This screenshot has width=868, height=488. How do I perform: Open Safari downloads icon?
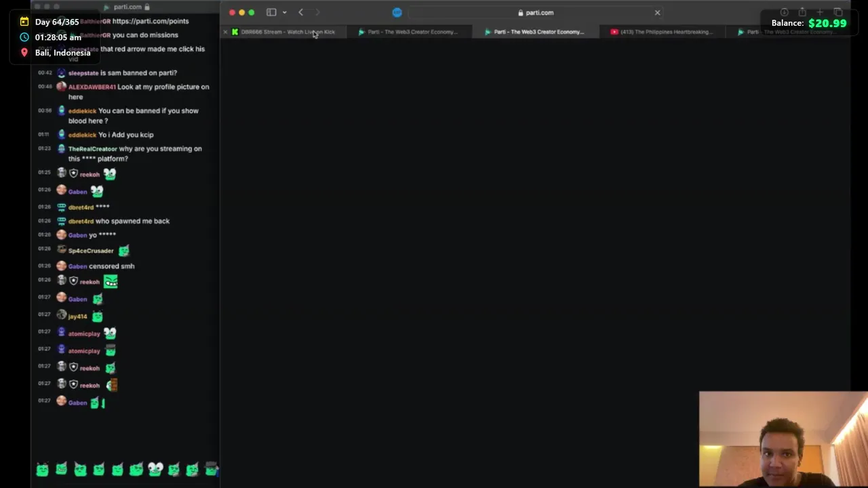coord(784,12)
